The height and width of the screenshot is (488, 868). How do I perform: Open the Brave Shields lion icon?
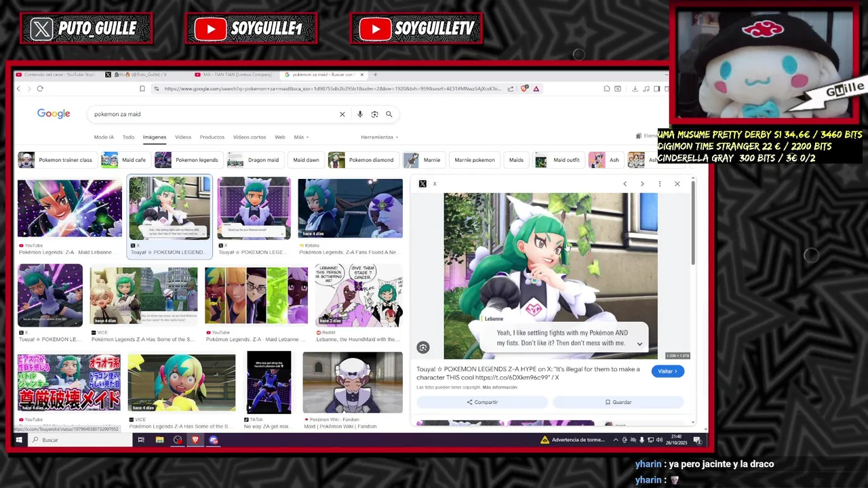click(524, 89)
